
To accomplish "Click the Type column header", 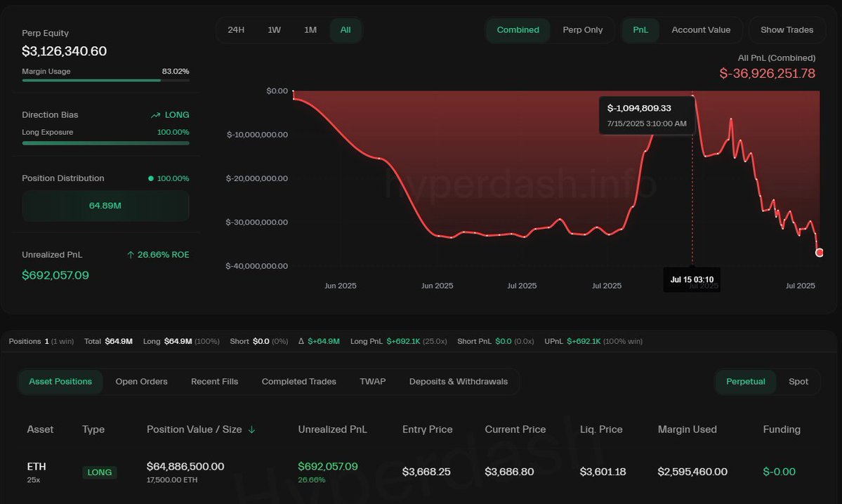I will click(x=93, y=430).
